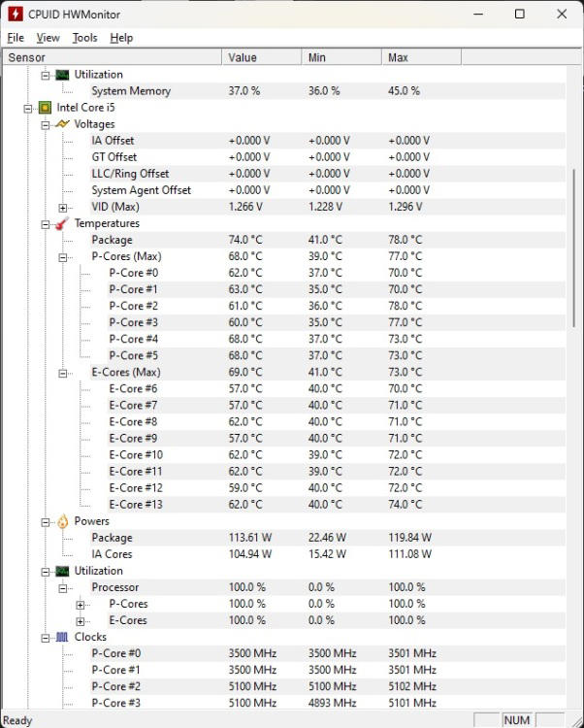Open the Tools menu
The image size is (584, 728).
point(85,38)
